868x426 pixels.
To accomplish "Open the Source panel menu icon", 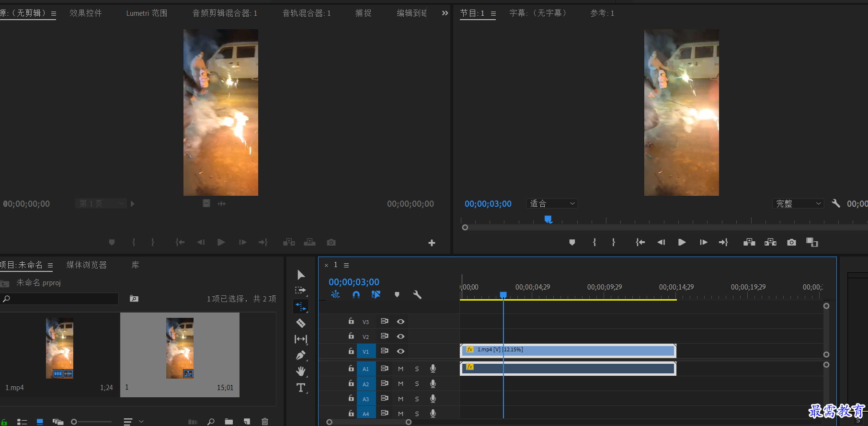I will 54,13.
